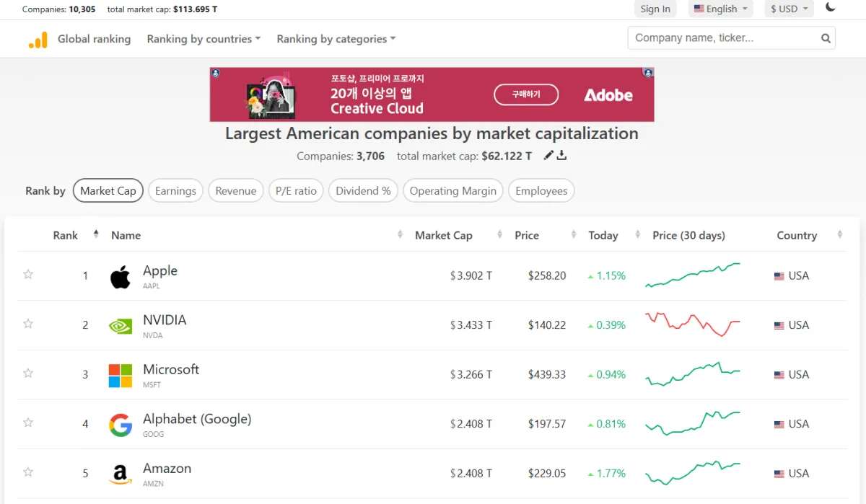
Task: Click the Alphabet Google logo
Action: point(121,425)
